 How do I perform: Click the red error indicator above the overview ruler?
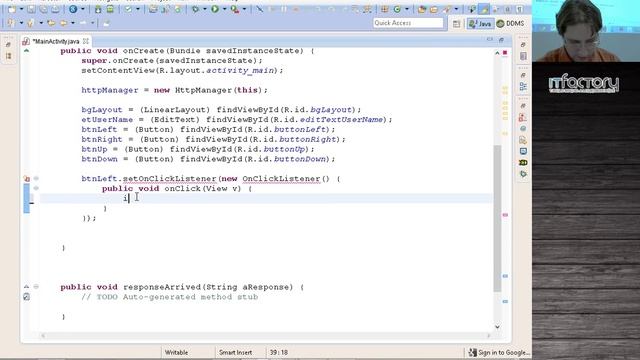pos(505,53)
